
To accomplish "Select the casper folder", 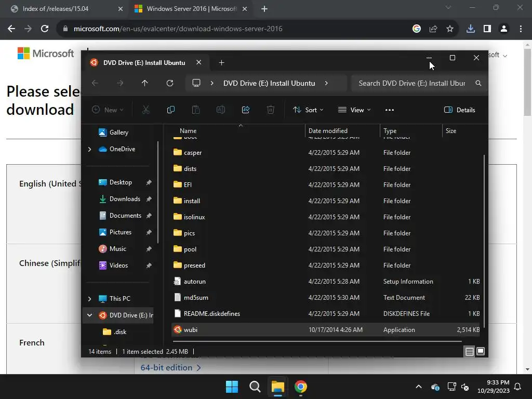I will pyautogui.click(x=326, y=153).
